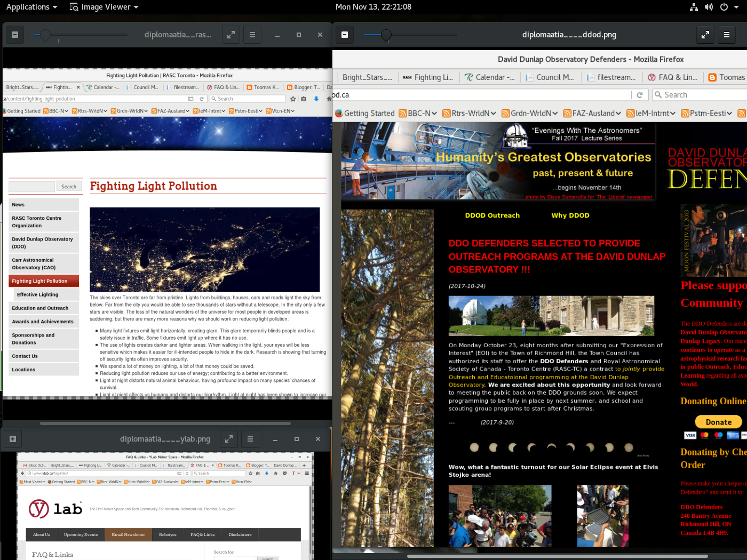The image size is (747, 560).
Task: Click the observatory dome logo in the ddod banner
Action: tap(515, 135)
